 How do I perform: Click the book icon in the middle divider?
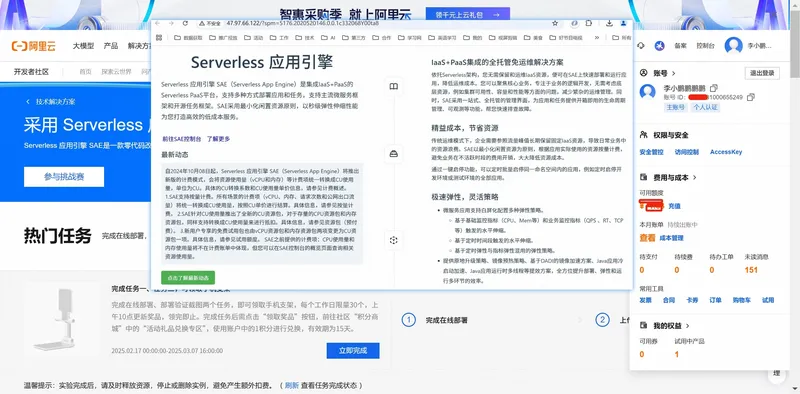click(x=393, y=87)
